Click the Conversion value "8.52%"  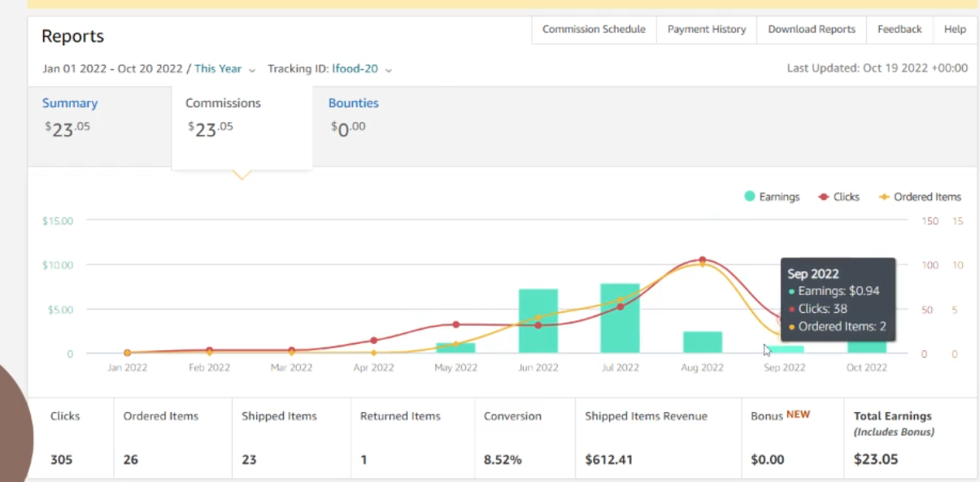click(503, 459)
